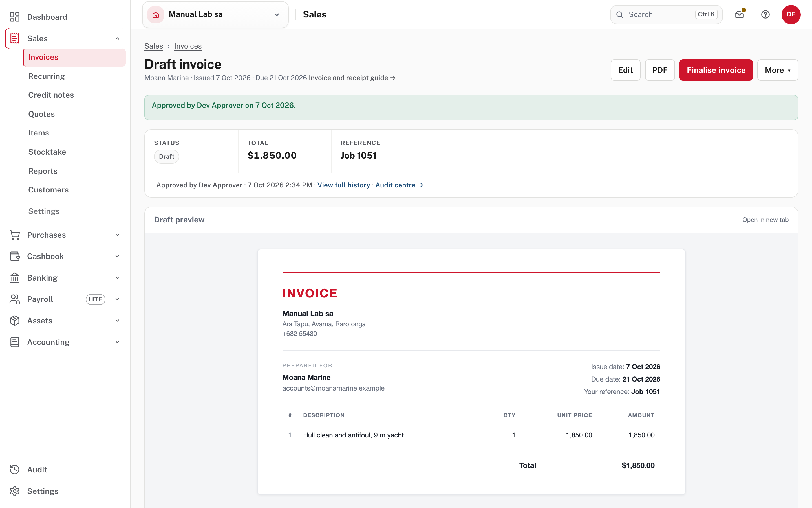The height and width of the screenshot is (508, 812).
Task: Open the notifications inbox icon
Action: click(x=740, y=14)
